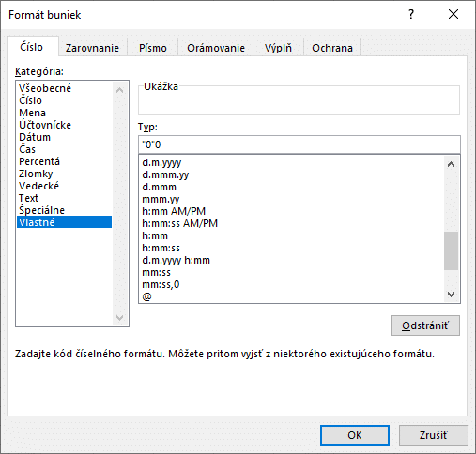
Task: Choose the d.m.yyyy h:mm format
Action: pos(176,260)
